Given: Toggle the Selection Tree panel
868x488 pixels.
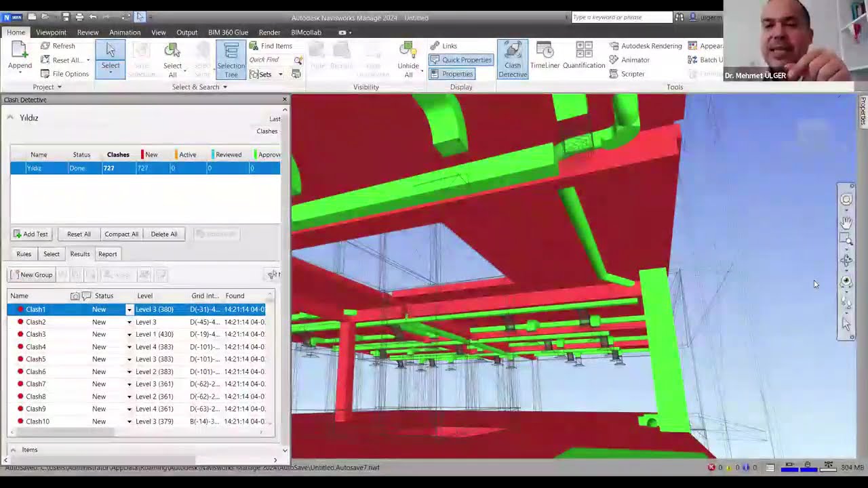Looking at the screenshot, I should coord(231,60).
